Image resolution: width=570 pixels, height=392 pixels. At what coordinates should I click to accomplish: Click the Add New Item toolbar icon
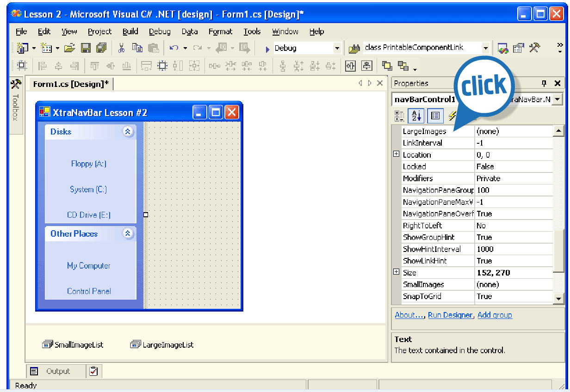46,48
